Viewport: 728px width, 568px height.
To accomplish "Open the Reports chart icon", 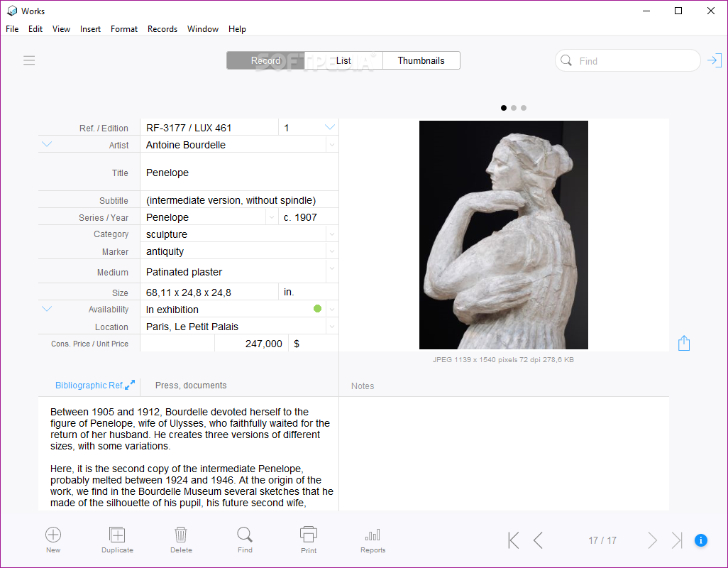I will [373, 540].
